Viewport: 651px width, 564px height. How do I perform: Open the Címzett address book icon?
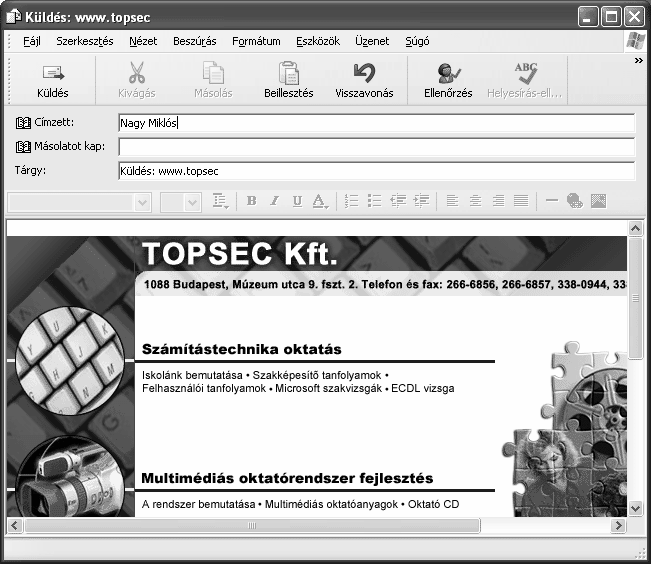click(x=23, y=123)
